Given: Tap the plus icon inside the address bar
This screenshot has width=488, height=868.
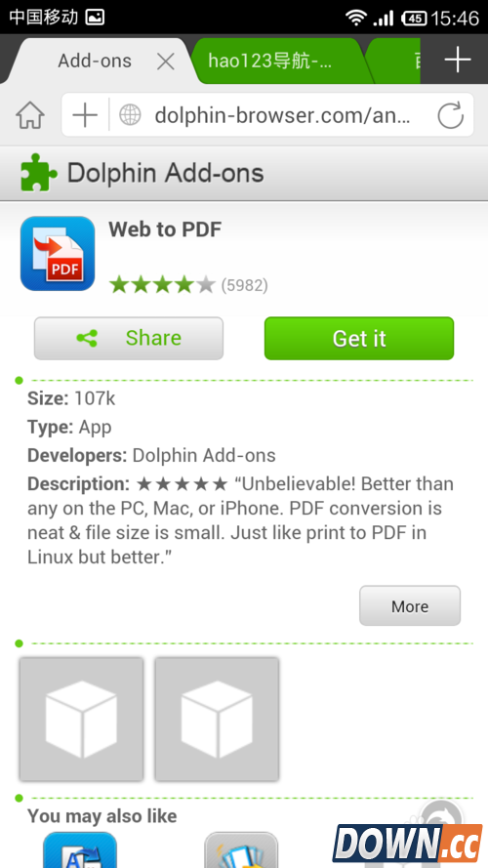Looking at the screenshot, I should tap(85, 115).
